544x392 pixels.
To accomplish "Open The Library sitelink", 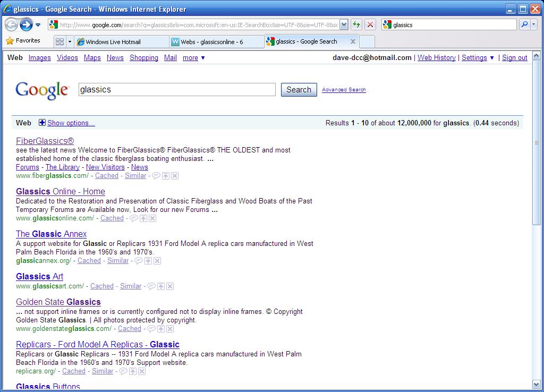I will point(63,167).
